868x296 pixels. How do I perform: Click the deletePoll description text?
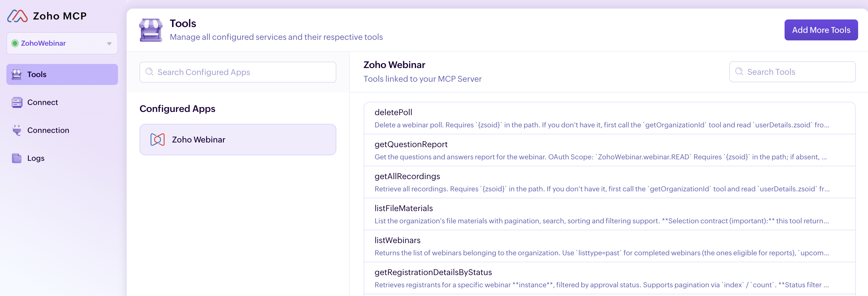pos(602,125)
